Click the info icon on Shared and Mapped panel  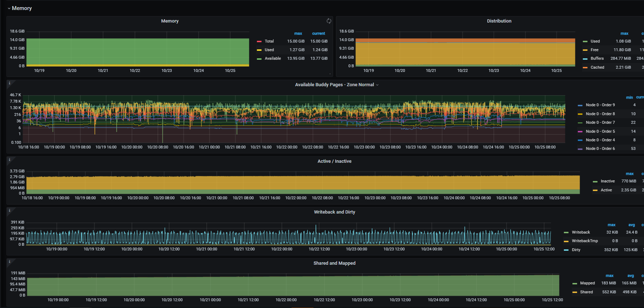tap(10, 261)
